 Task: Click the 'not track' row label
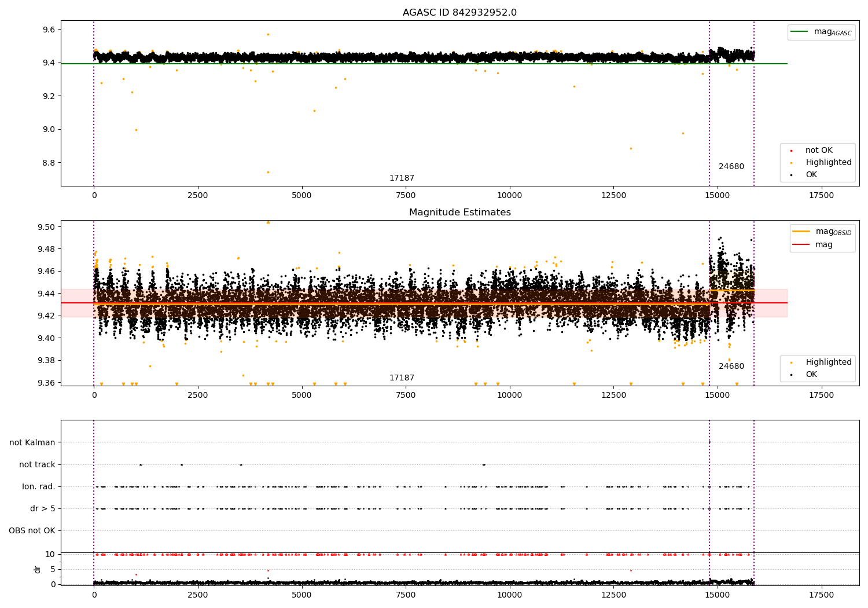point(37,465)
